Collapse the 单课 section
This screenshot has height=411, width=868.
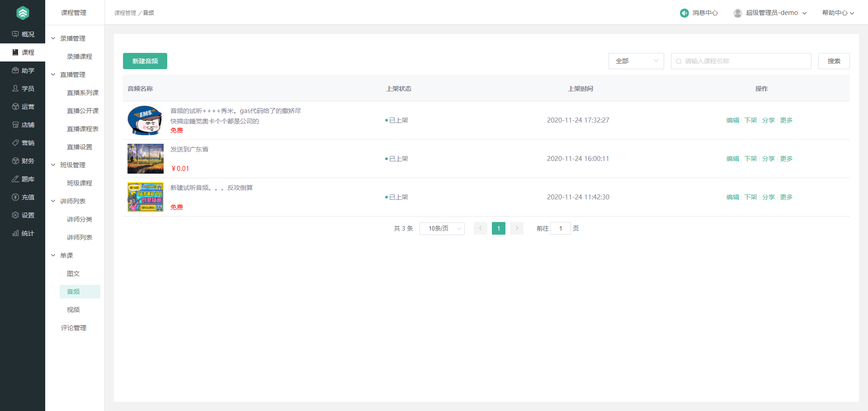53,255
